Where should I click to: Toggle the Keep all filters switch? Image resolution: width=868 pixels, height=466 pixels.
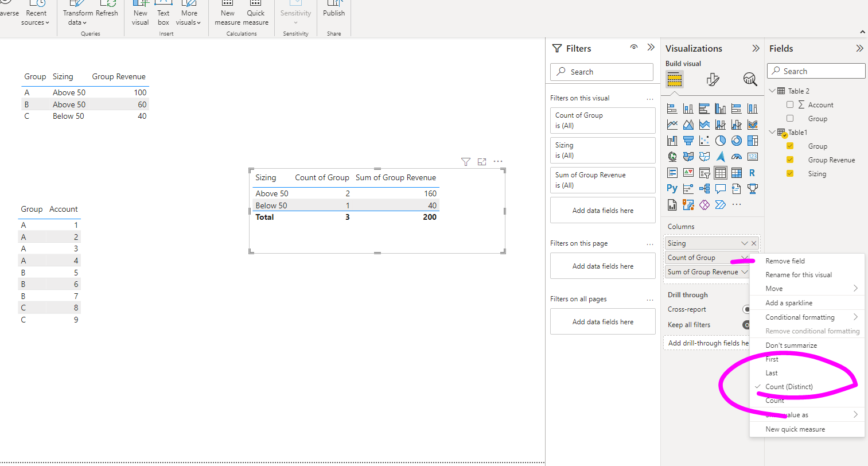click(746, 325)
